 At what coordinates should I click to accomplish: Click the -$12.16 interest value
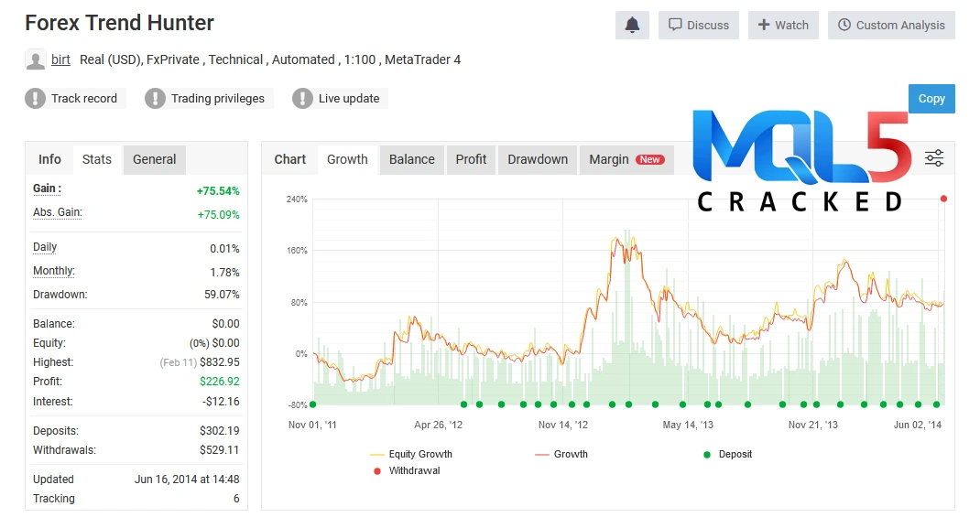coord(221,402)
